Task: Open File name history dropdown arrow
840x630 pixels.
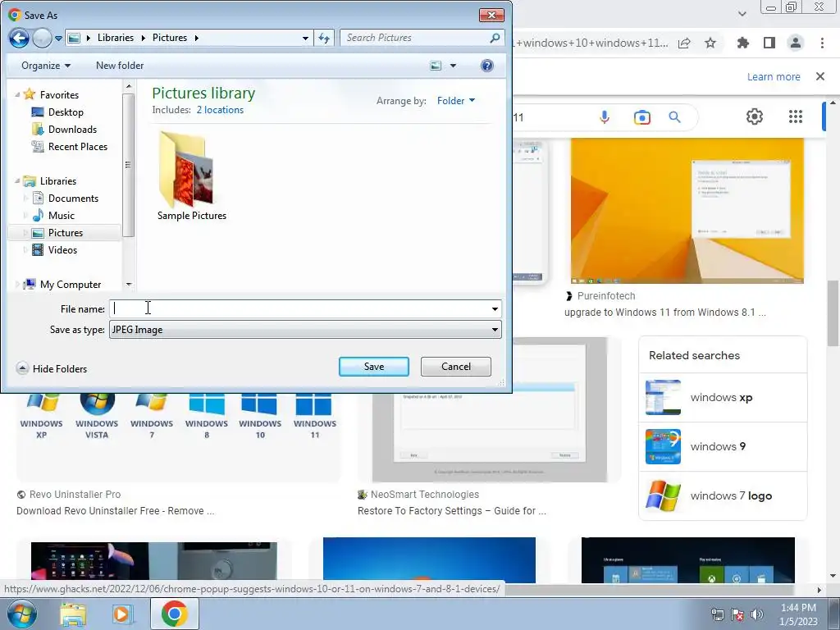Action: coord(495,308)
